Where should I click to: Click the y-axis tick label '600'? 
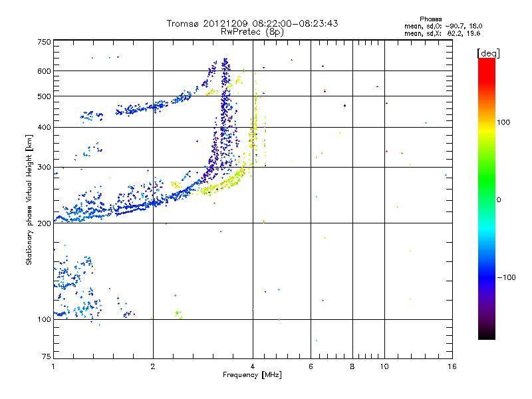[44, 71]
